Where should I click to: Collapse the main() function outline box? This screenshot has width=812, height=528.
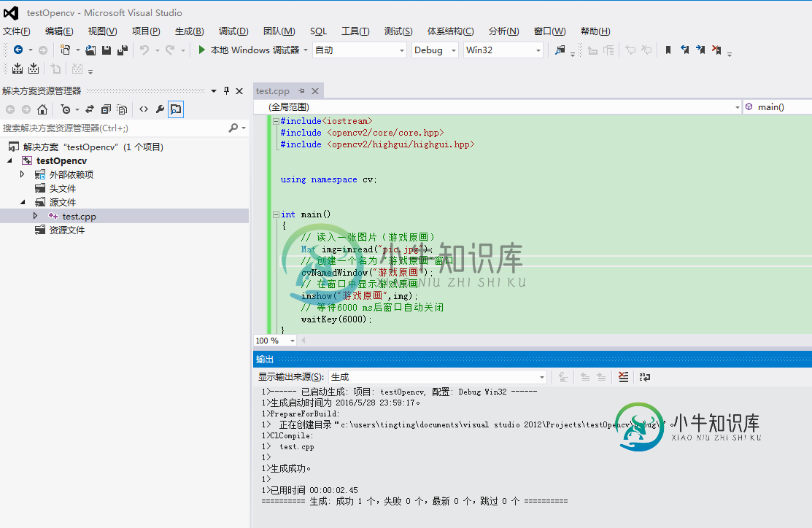point(276,214)
